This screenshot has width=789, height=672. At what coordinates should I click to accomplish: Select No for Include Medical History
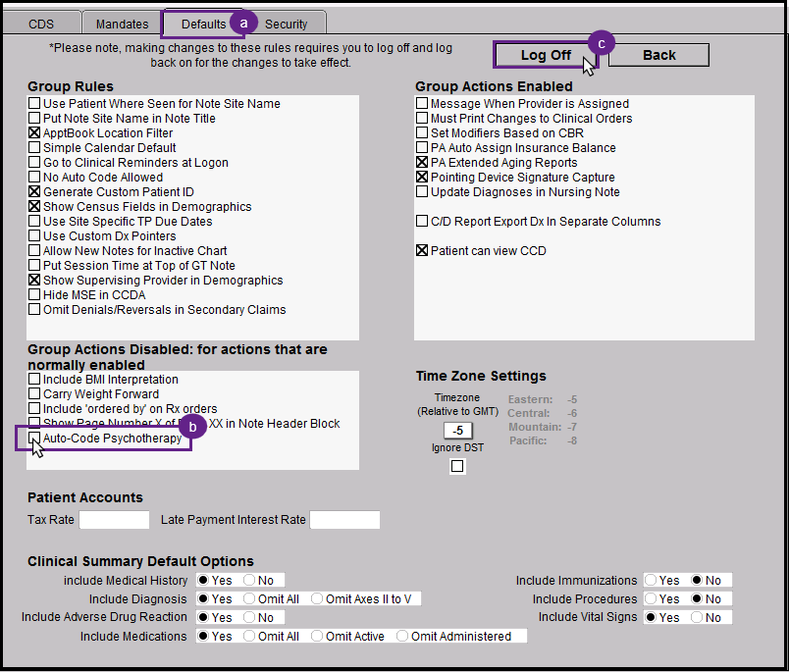pyautogui.click(x=249, y=581)
